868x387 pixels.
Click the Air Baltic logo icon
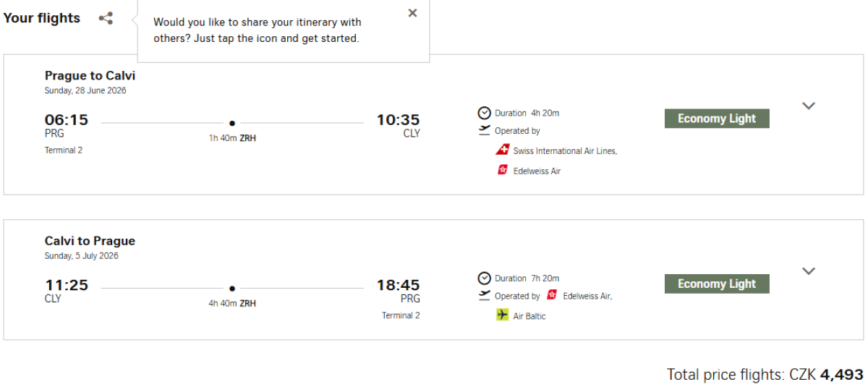pos(503,315)
